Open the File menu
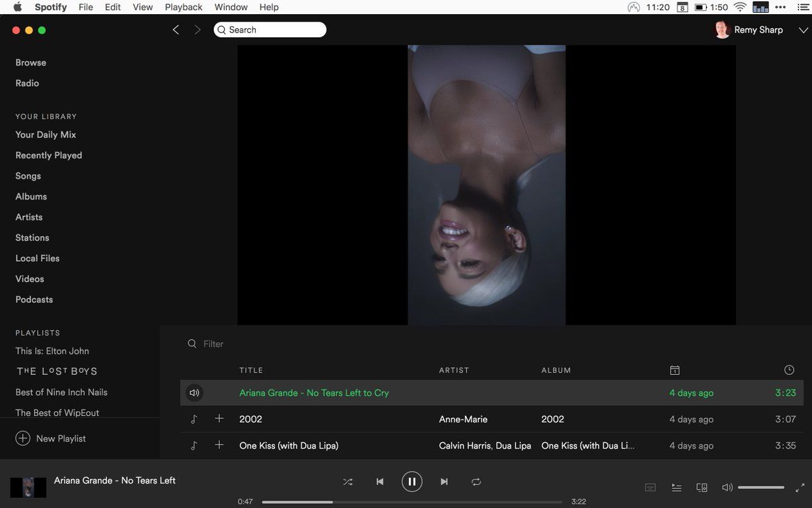 pos(86,7)
